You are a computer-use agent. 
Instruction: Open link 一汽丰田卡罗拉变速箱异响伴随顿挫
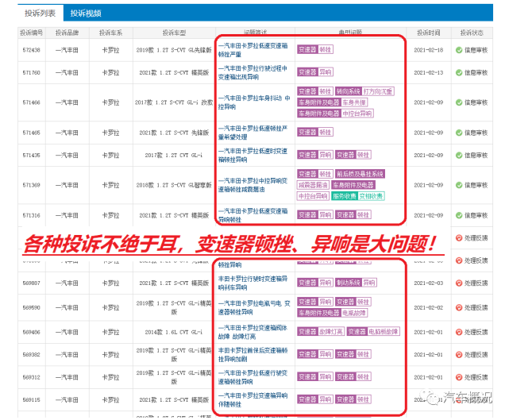tap(253, 400)
